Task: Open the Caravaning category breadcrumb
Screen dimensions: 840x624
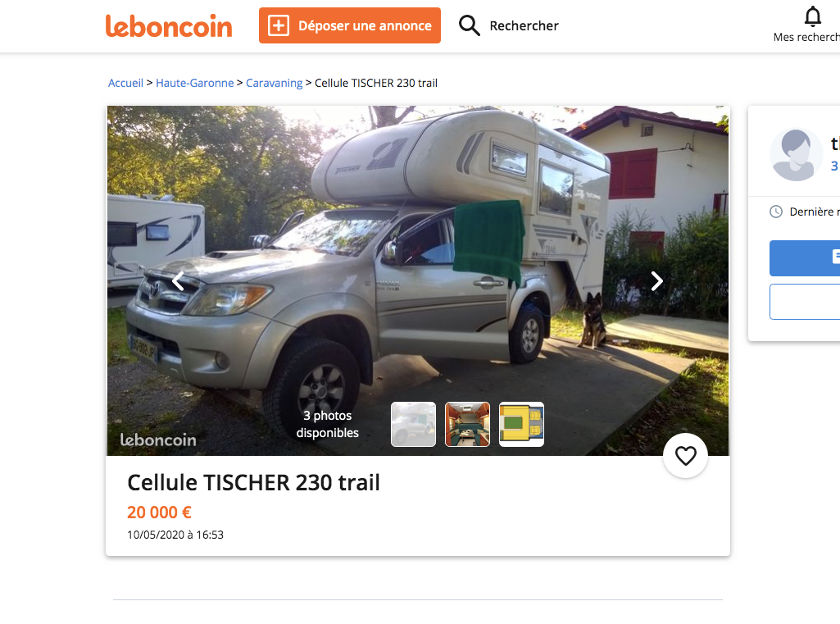Action: point(275,83)
